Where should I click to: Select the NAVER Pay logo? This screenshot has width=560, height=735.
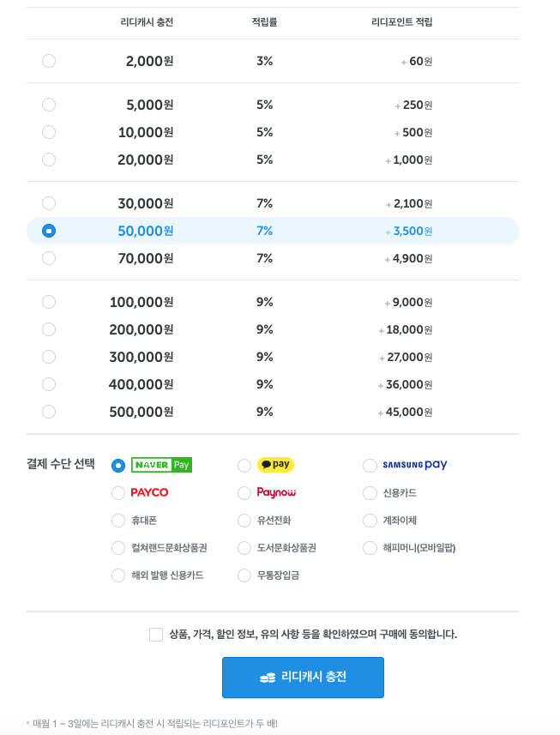[x=161, y=466]
